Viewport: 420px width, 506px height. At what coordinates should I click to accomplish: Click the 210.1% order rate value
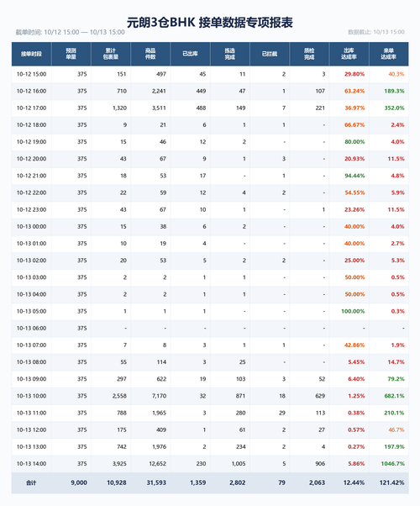(x=394, y=413)
